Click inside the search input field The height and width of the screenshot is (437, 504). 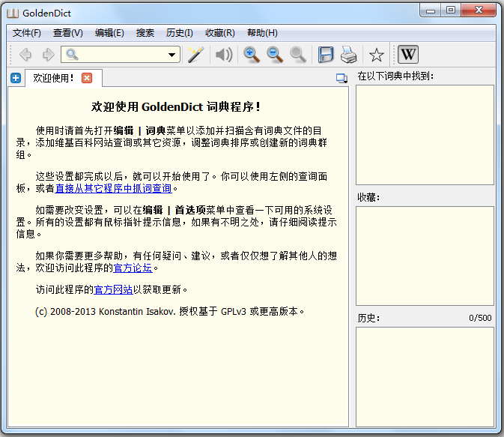[121, 55]
